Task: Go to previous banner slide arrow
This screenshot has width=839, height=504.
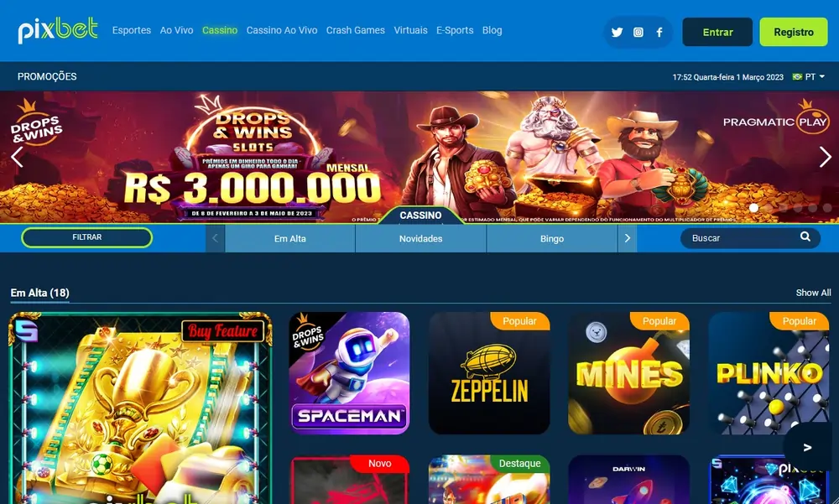Action: point(17,158)
